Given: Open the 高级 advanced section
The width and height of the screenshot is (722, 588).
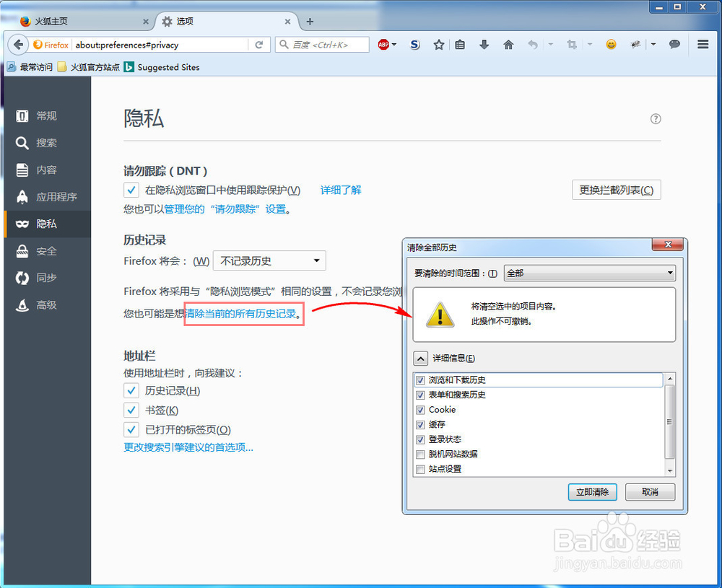Looking at the screenshot, I should (48, 305).
